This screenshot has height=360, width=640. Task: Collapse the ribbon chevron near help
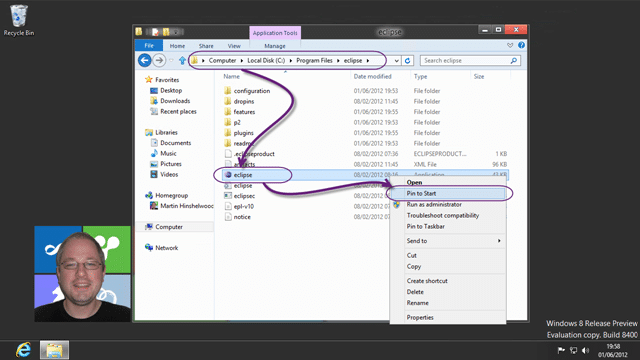point(510,45)
